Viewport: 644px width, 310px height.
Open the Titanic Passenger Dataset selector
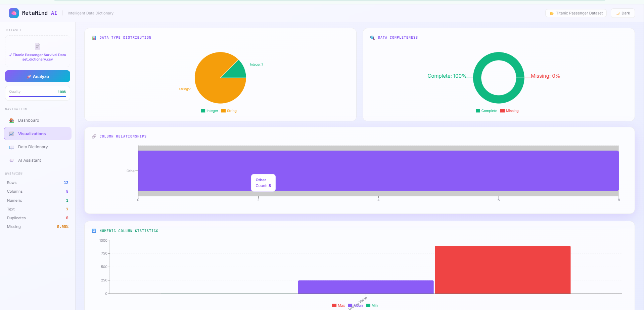[576, 13]
